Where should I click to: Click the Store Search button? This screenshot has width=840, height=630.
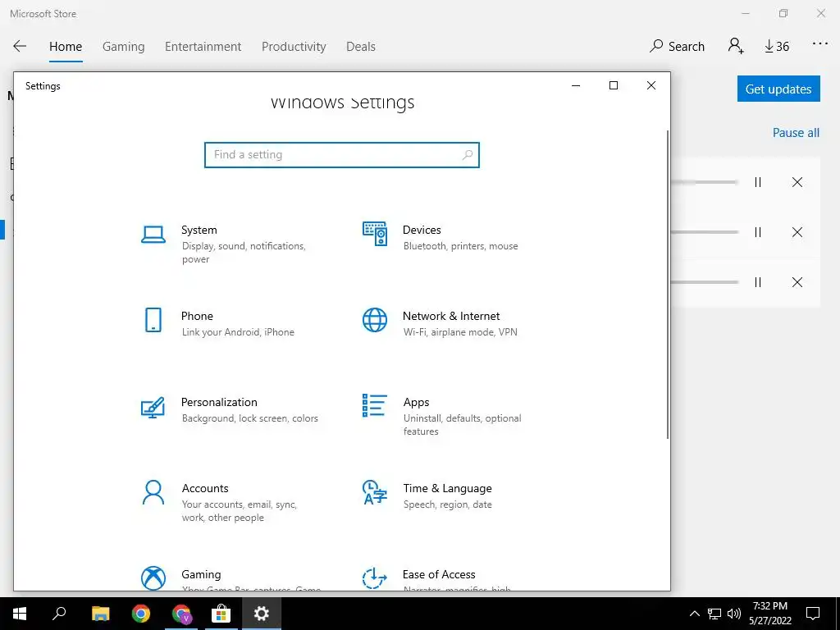pyautogui.click(x=677, y=47)
